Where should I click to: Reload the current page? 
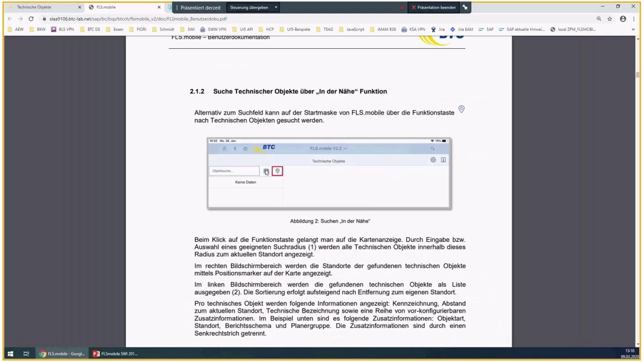point(31,19)
